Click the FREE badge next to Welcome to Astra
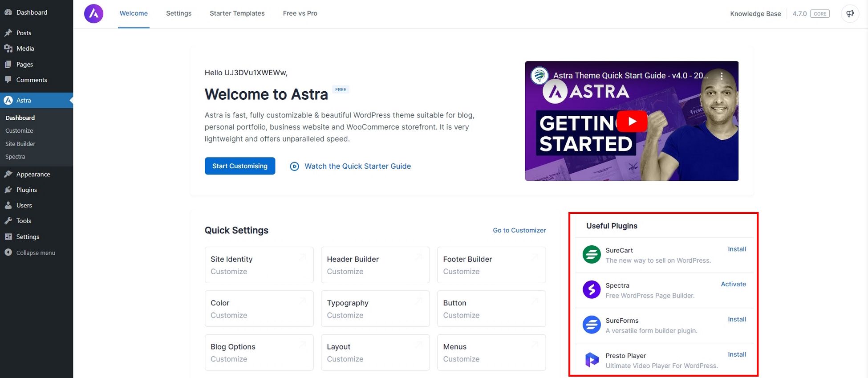Viewport: 868px width, 378px height. click(x=341, y=89)
